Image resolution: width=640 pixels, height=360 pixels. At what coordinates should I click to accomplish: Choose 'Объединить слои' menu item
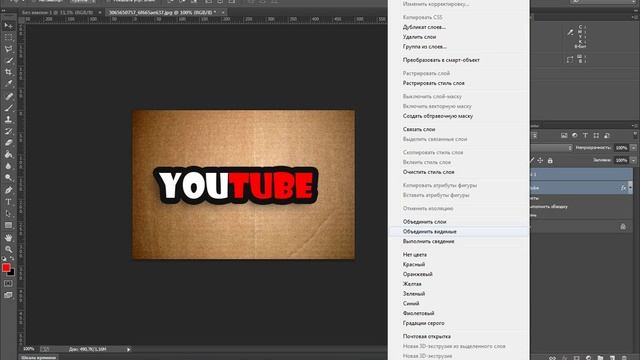(x=424, y=222)
